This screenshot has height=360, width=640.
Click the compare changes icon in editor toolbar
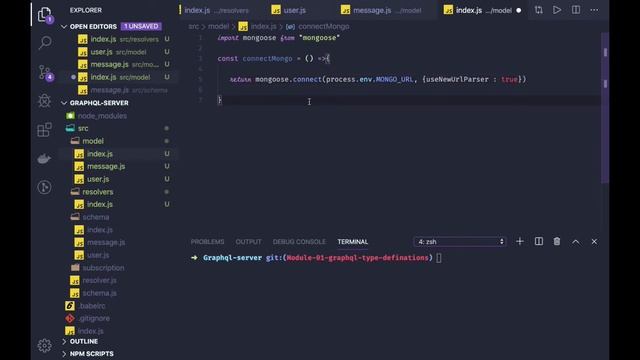tap(539, 10)
